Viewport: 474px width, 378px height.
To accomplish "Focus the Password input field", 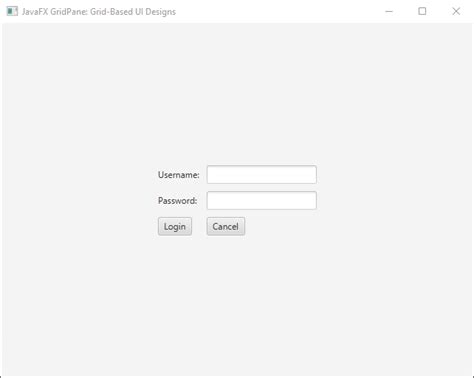I will coord(261,200).
